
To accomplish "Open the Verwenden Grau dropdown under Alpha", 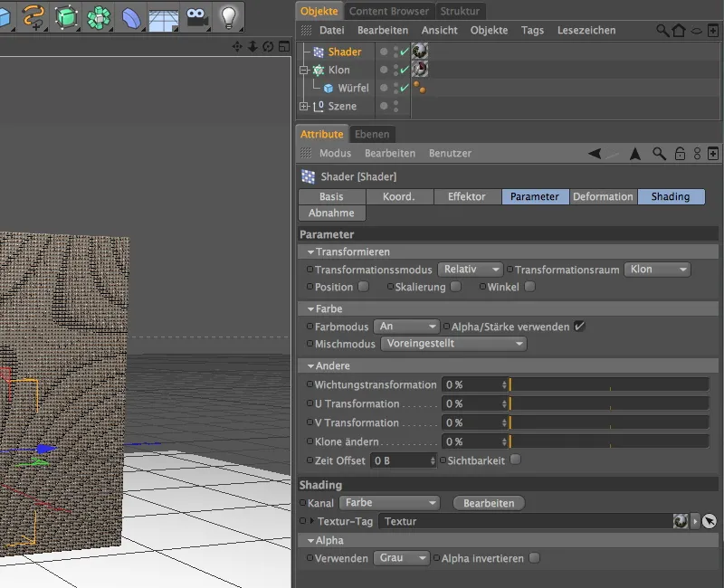I will (x=400, y=558).
